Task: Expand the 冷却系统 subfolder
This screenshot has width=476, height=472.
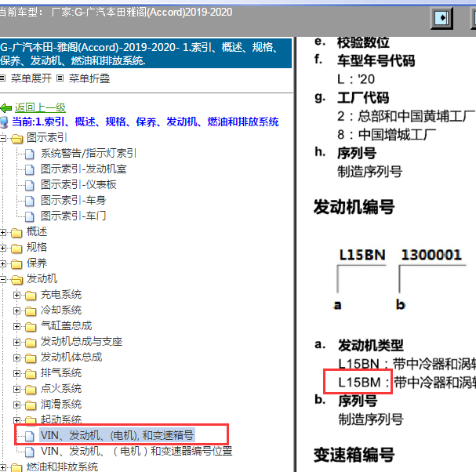Action: pos(17,311)
